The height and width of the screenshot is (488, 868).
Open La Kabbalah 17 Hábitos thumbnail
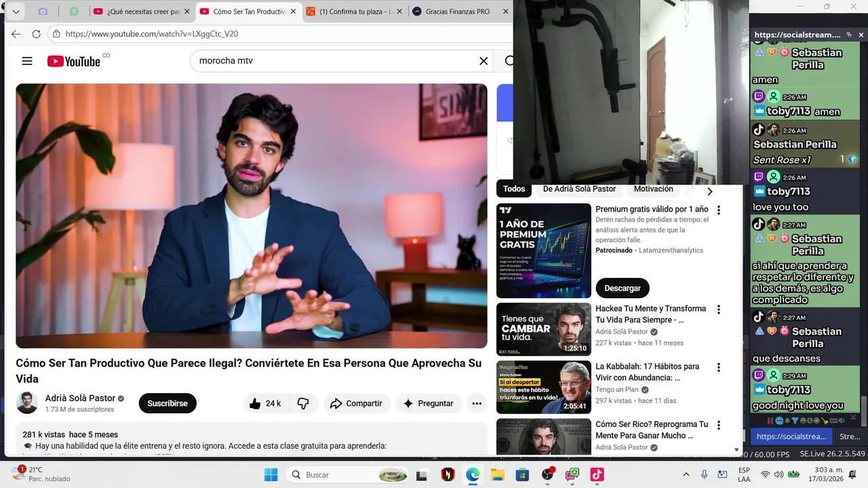pos(544,387)
